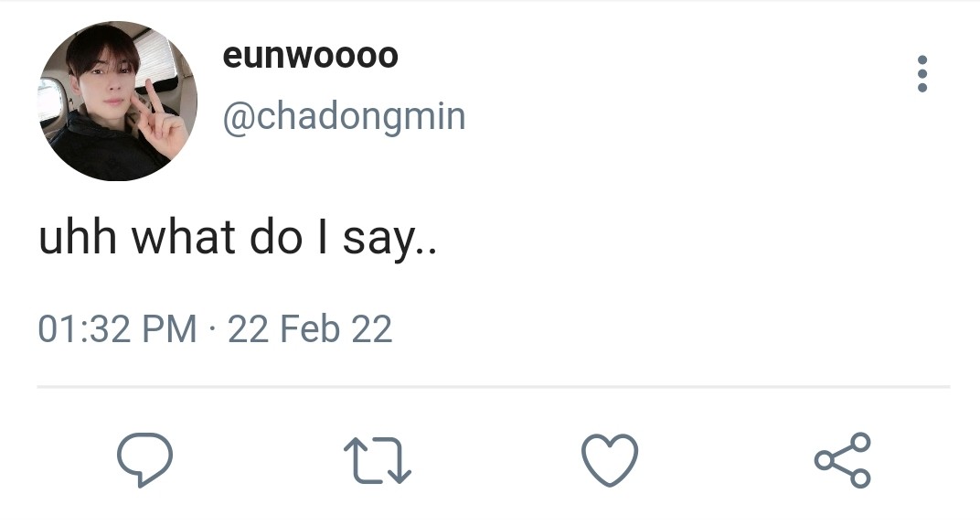Click the "PM" text in the timestamp

click(173, 328)
